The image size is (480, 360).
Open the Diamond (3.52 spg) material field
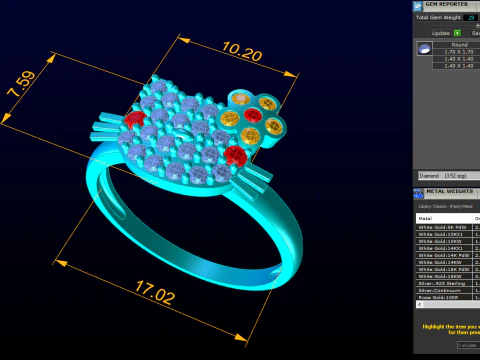click(x=449, y=175)
